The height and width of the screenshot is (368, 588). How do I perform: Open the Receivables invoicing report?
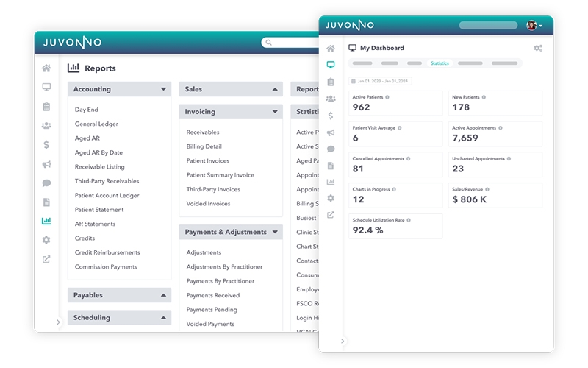tap(203, 132)
